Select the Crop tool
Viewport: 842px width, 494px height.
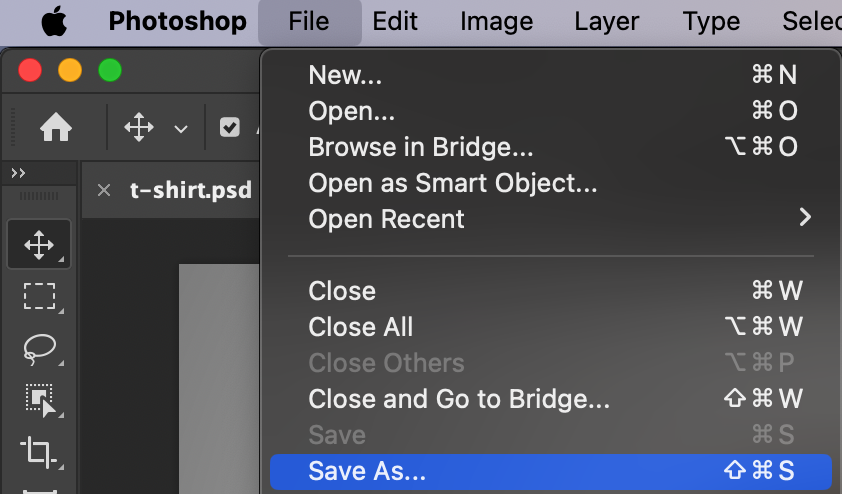pyautogui.click(x=38, y=452)
